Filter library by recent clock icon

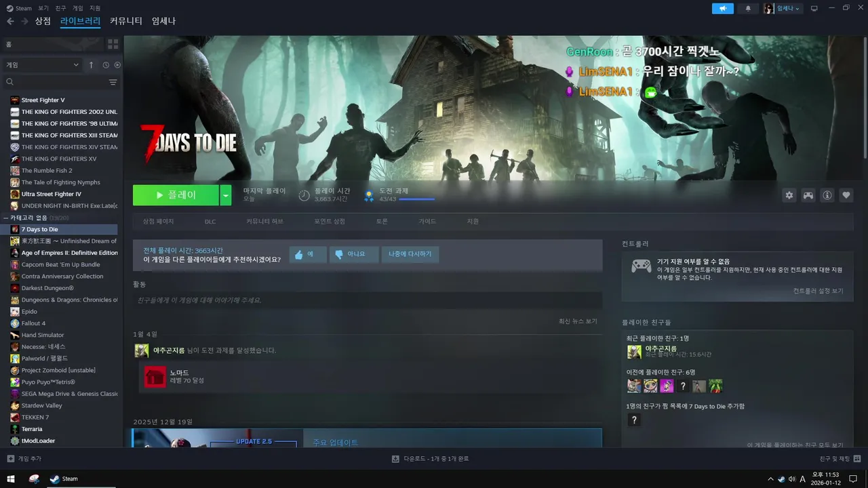point(106,65)
